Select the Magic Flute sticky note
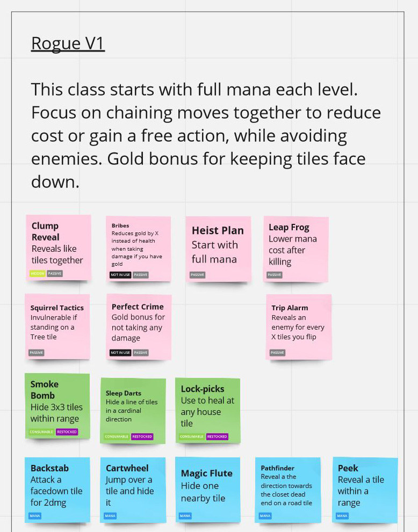The height and width of the screenshot is (532, 418). point(207,486)
